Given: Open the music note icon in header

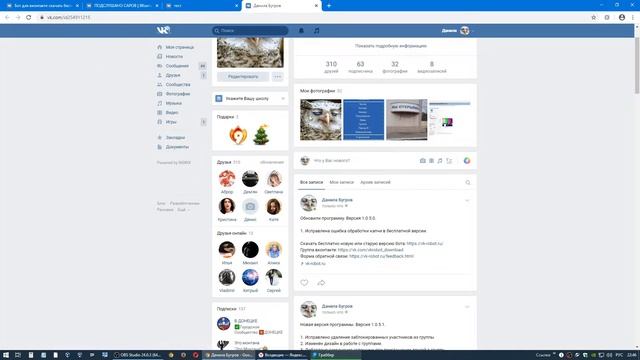Looking at the screenshot, I should [317, 31].
